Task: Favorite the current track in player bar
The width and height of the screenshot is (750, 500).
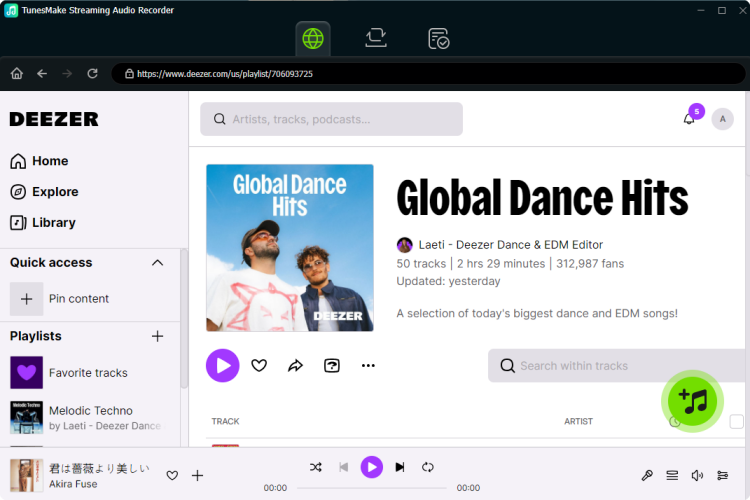Action: [x=172, y=476]
